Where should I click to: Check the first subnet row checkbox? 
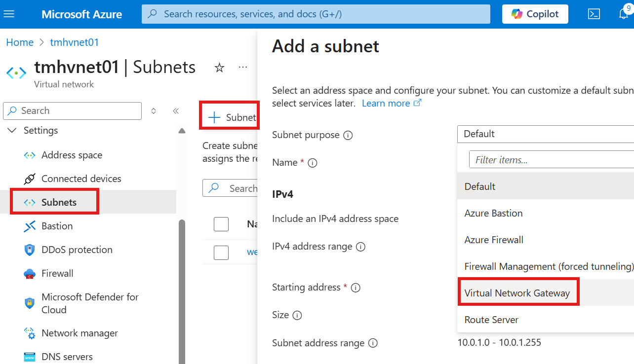coord(221,252)
